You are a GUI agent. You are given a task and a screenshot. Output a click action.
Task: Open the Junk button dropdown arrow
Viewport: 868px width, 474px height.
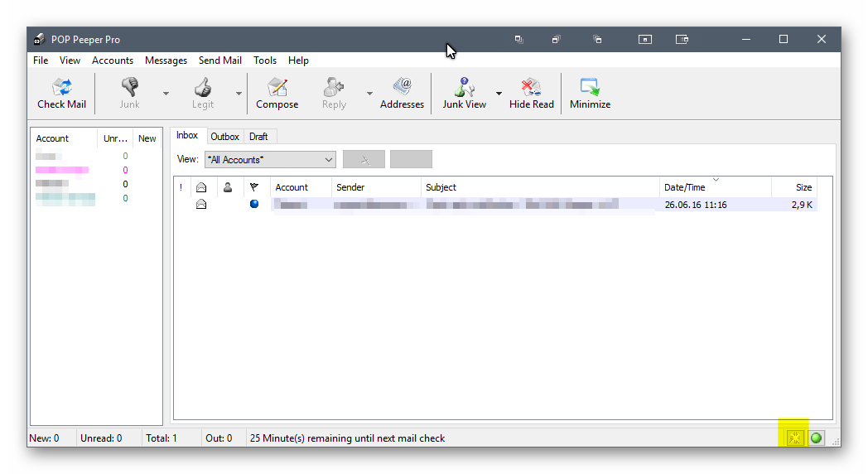(166, 94)
